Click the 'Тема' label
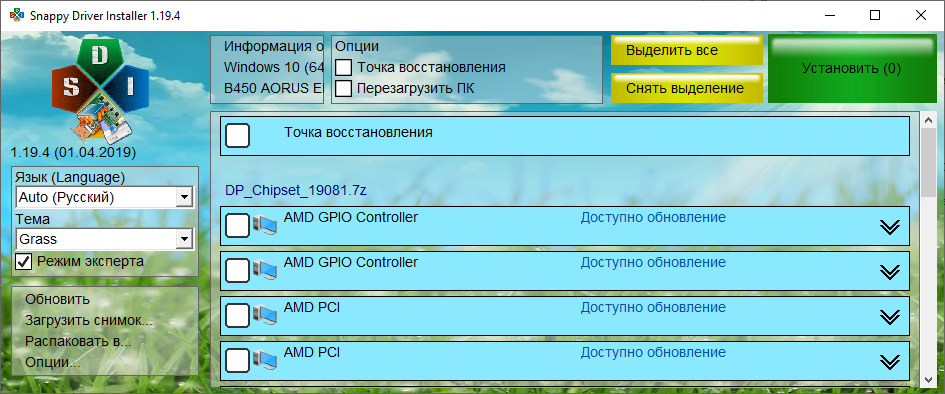The height and width of the screenshot is (394, 945). point(33,219)
